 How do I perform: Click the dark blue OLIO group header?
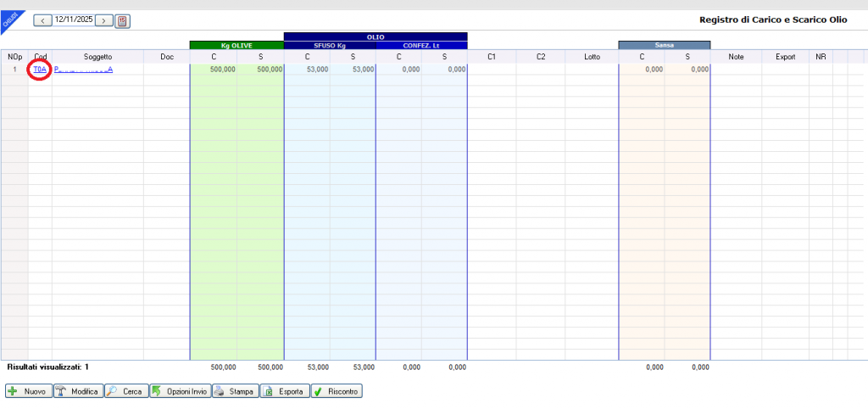pos(376,37)
